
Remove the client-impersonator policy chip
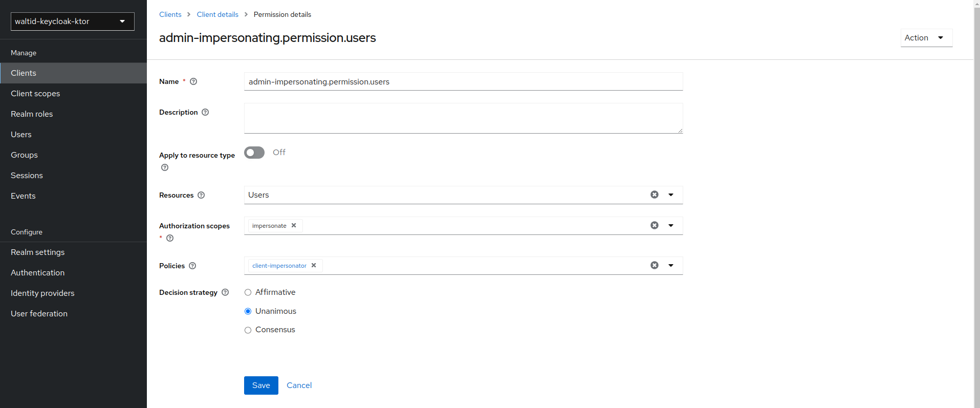tap(314, 265)
